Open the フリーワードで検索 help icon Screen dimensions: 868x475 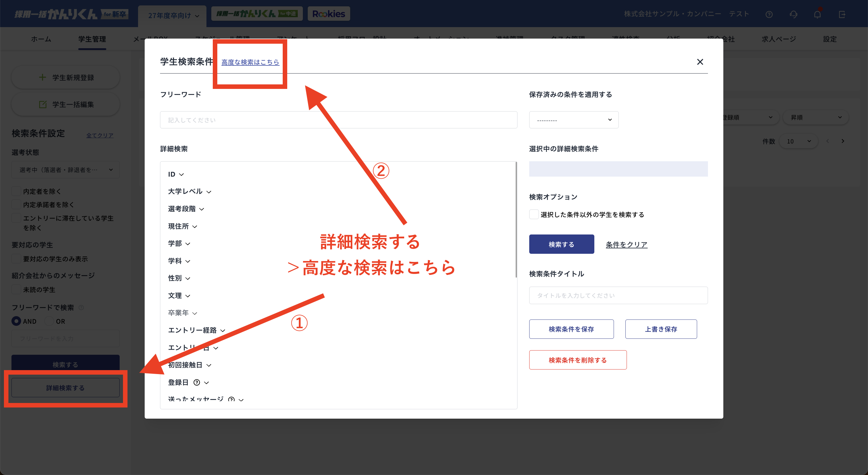pyautogui.click(x=82, y=307)
